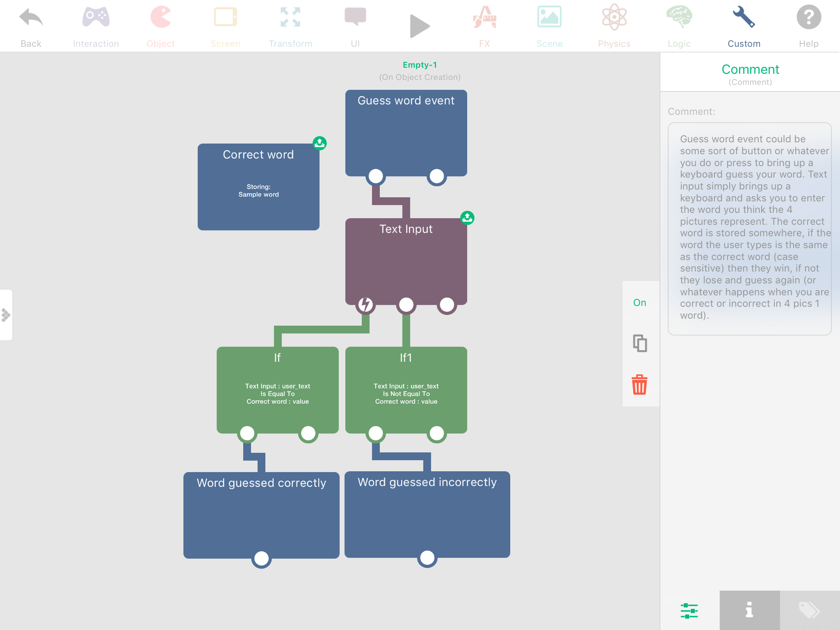Open the Scene category menu
The height and width of the screenshot is (630, 840).
549,18
